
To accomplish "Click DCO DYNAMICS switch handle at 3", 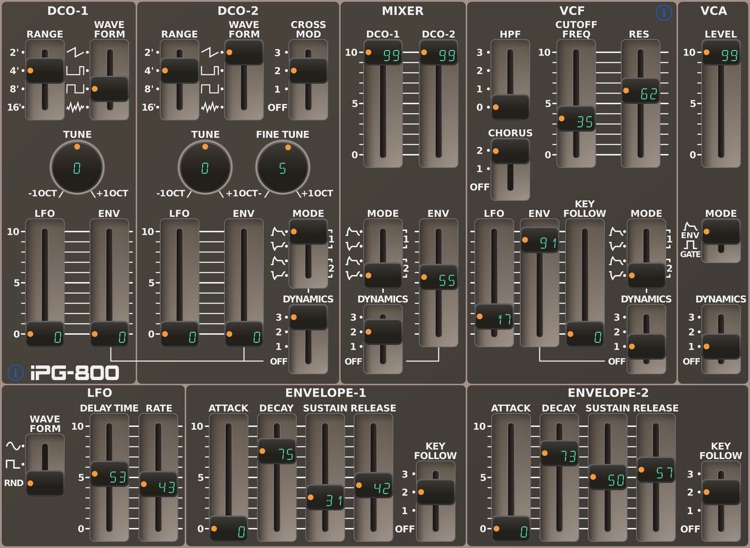I will click(309, 318).
